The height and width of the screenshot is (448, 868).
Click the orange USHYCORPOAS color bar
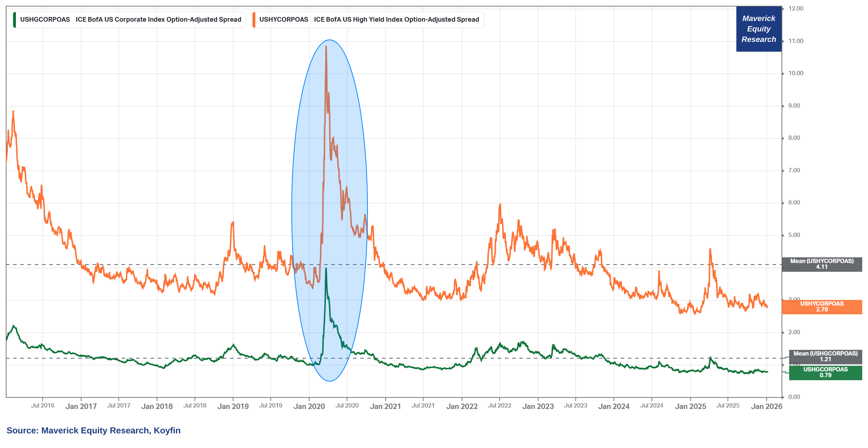[254, 20]
